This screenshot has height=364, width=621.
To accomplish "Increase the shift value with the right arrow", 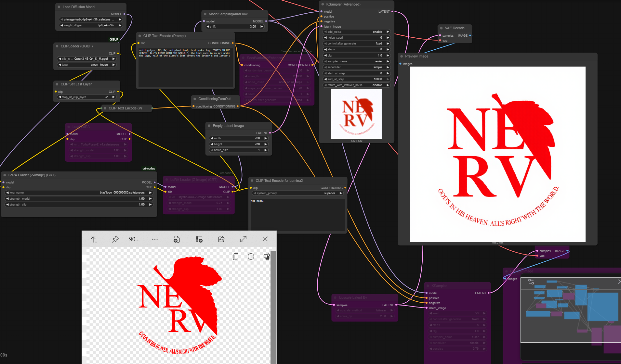I will (x=262, y=27).
